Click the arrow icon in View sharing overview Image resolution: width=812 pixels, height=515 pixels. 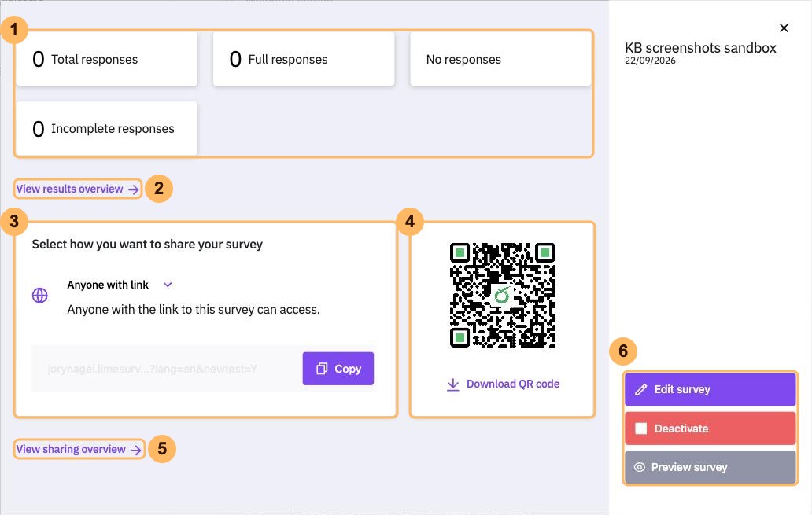136,451
